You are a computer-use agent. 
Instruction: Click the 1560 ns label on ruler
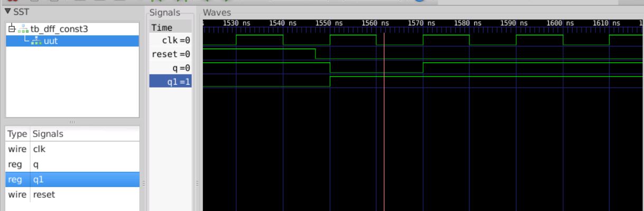(376, 23)
